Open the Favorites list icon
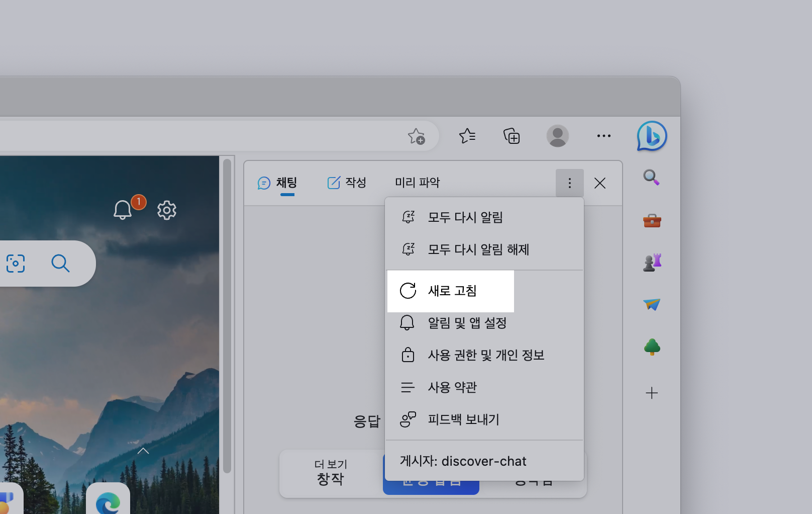The width and height of the screenshot is (812, 514). [467, 136]
